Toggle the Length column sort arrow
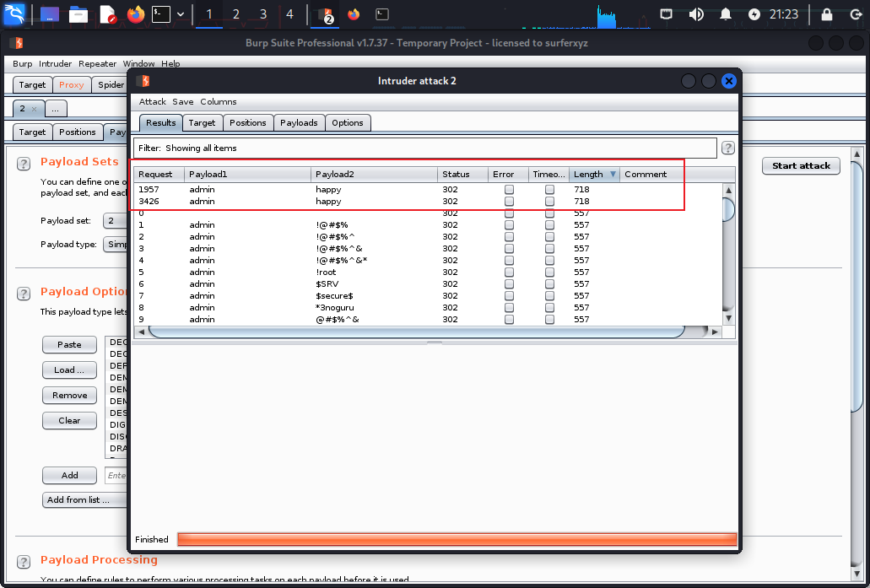The image size is (870, 588). (613, 174)
